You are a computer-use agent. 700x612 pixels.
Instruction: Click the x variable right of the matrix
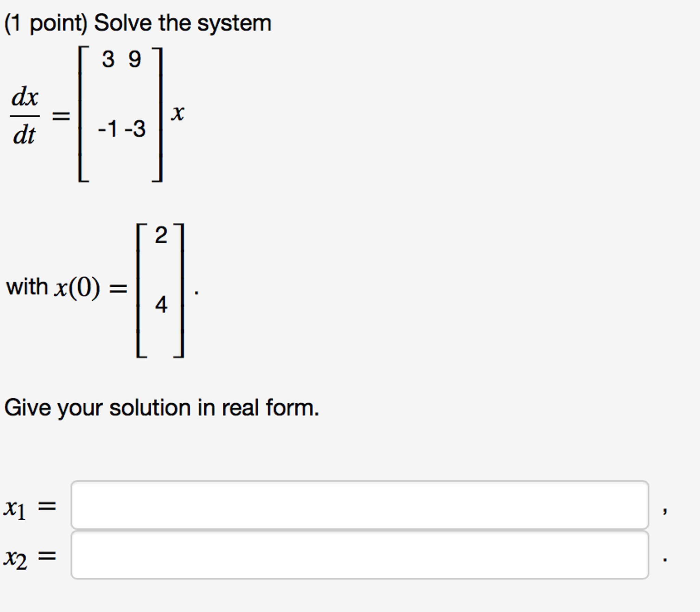click(x=178, y=113)
